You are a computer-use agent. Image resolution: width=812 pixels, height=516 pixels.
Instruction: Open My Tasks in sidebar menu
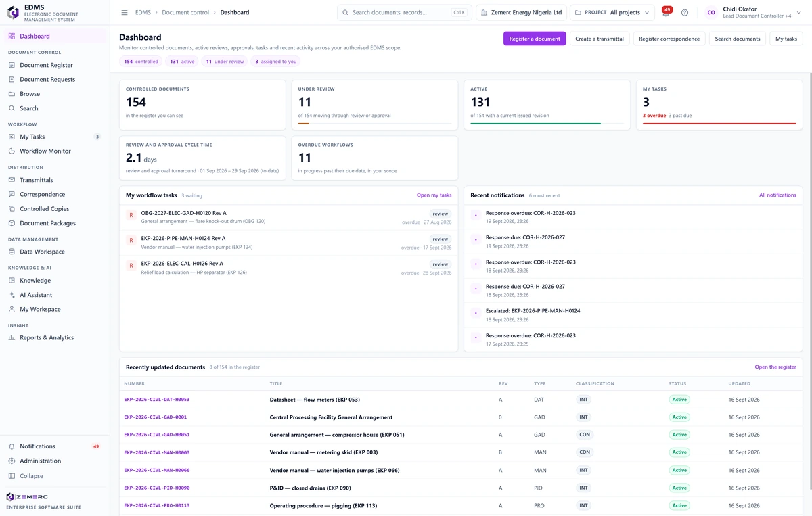coord(55,137)
